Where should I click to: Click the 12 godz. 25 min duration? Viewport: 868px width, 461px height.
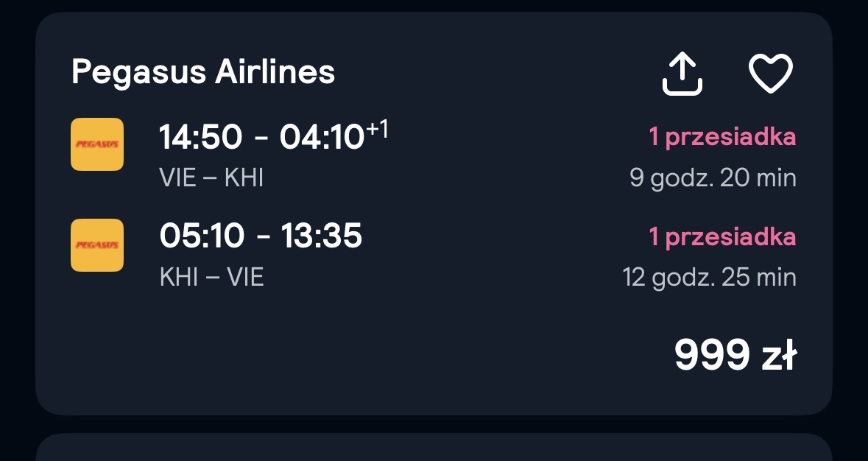coord(709,278)
